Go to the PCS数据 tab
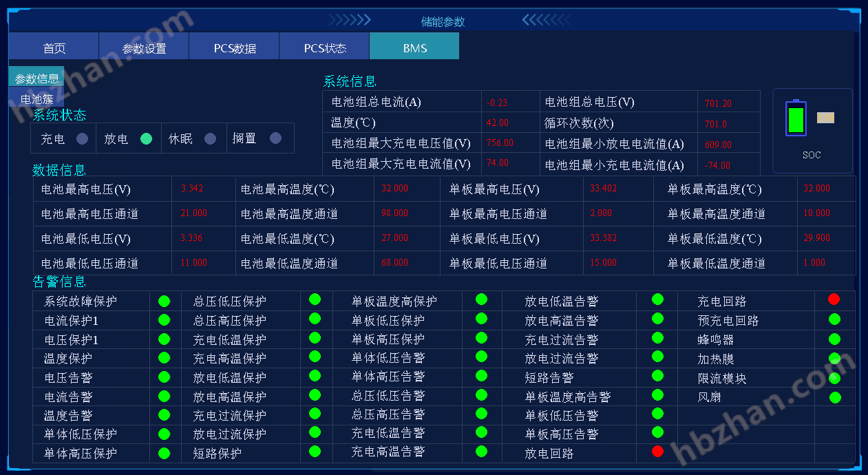This screenshot has width=868, height=475. point(235,47)
